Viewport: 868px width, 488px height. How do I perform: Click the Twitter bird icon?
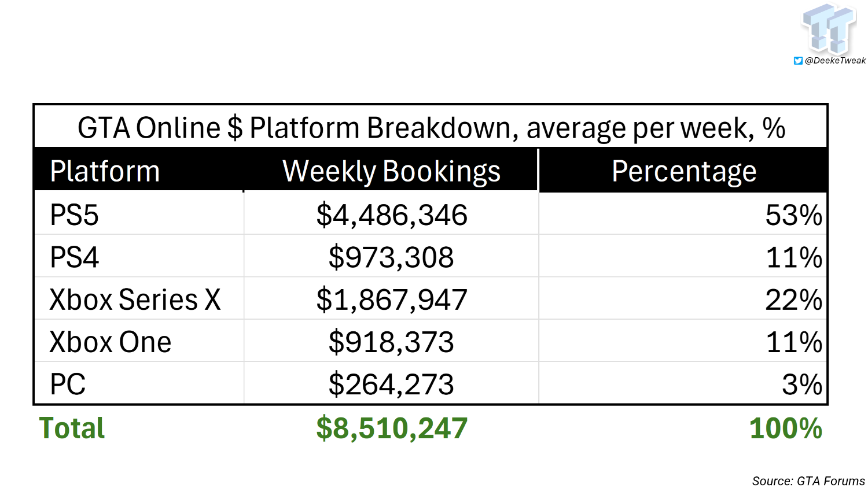(798, 61)
